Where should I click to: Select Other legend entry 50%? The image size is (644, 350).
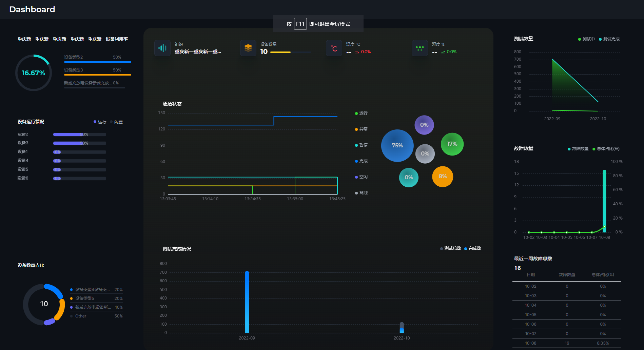(96, 316)
